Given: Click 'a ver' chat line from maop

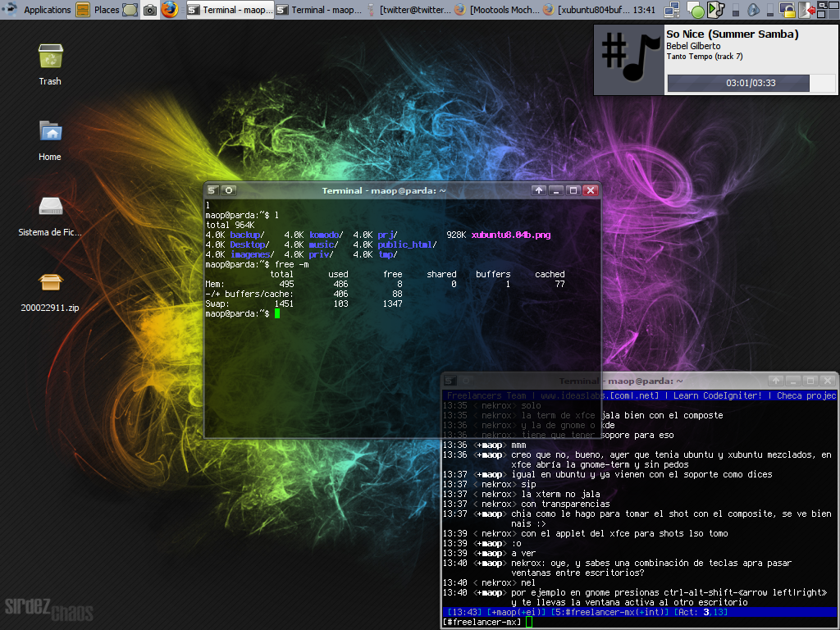Looking at the screenshot, I should [489, 554].
